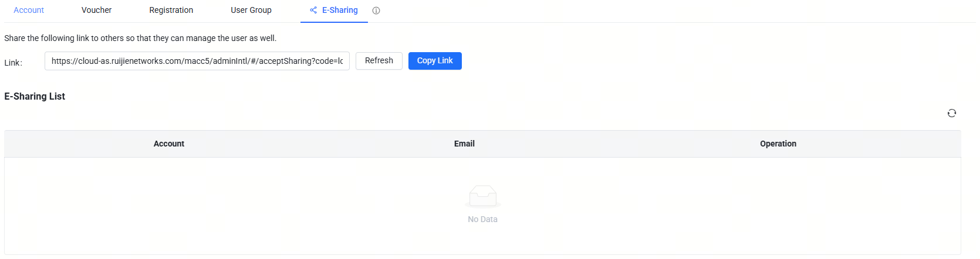Click the Email column header

click(x=464, y=144)
